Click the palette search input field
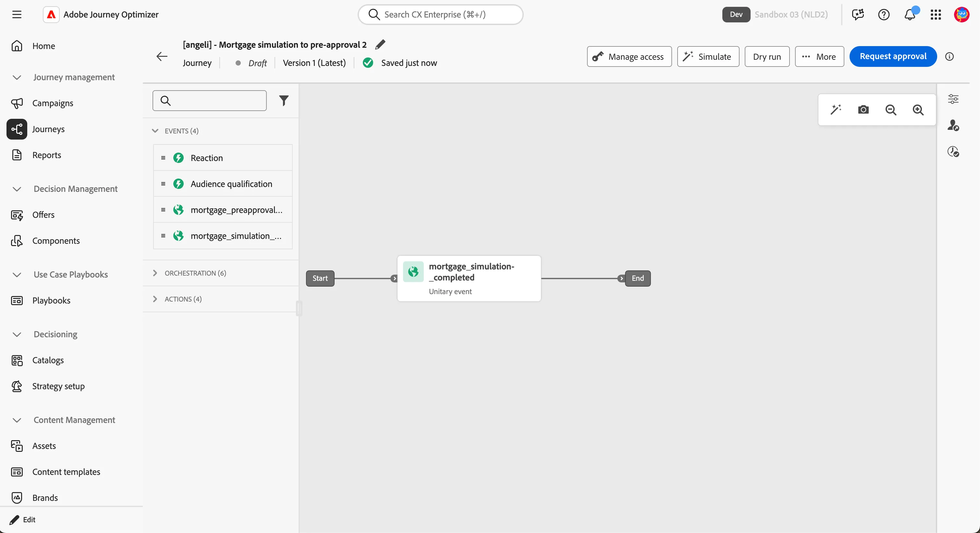Image resolution: width=980 pixels, height=533 pixels. 210,100
